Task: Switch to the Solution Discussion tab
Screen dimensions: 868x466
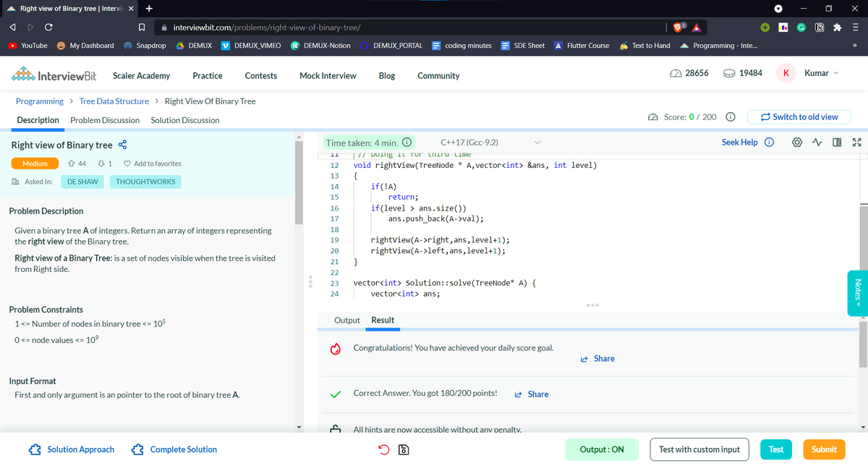Action: [x=185, y=120]
